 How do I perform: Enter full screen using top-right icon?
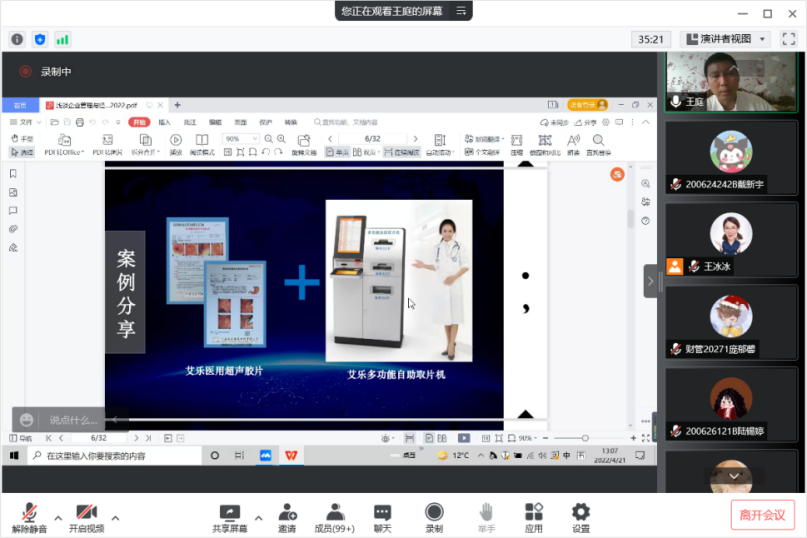[x=788, y=39]
